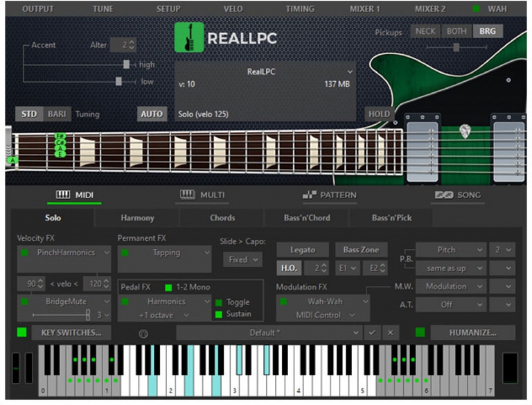Toggle the Wah-Wah green enable square
Screen dimensions: 532x405
tap(283, 302)
